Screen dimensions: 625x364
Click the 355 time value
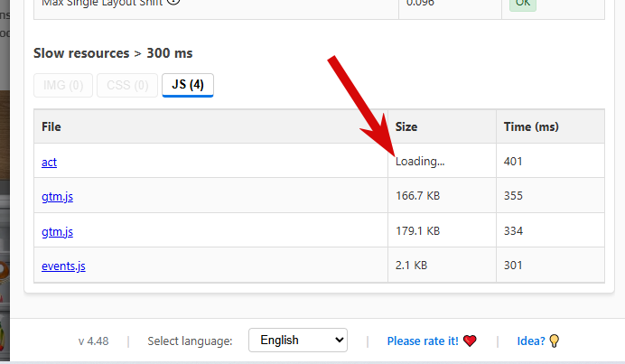[513, 196]
